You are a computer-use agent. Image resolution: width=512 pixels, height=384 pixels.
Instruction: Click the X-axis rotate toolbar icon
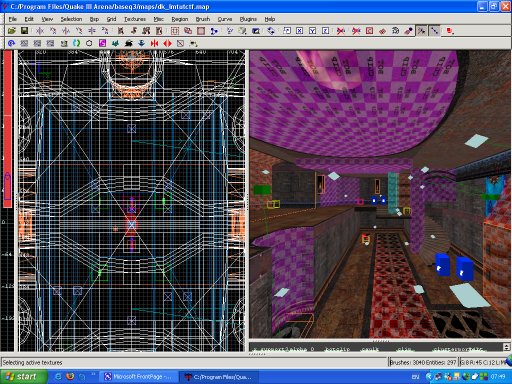(x=53, y=31)
